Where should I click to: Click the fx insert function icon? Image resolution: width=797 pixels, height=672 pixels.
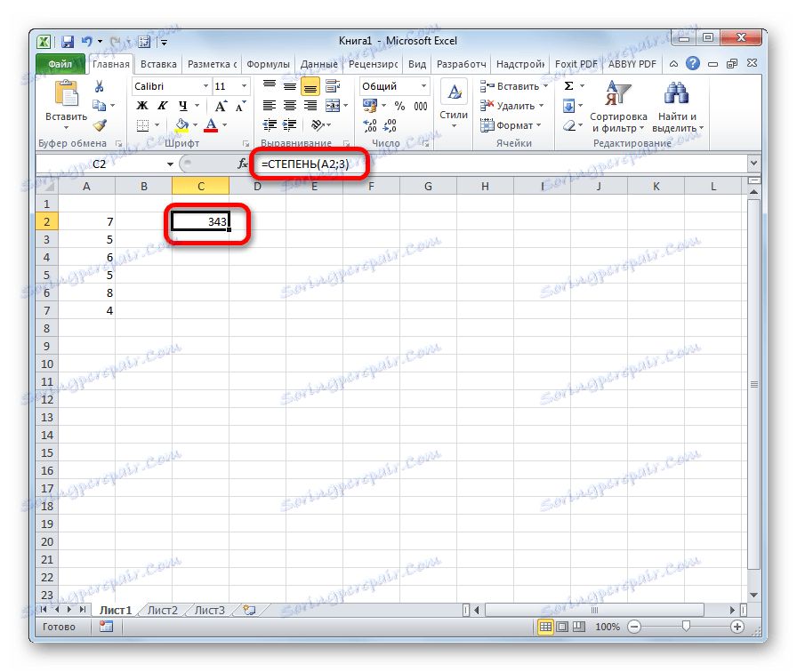click(x=243, y=164)
